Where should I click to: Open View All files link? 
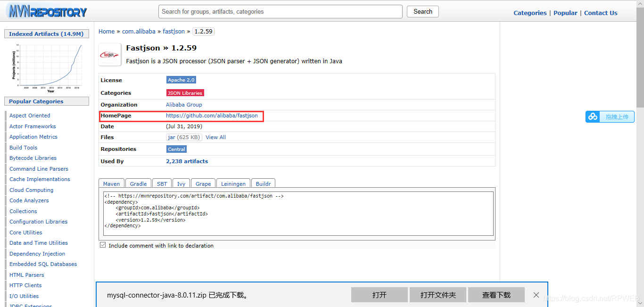[x=215, y=137]
